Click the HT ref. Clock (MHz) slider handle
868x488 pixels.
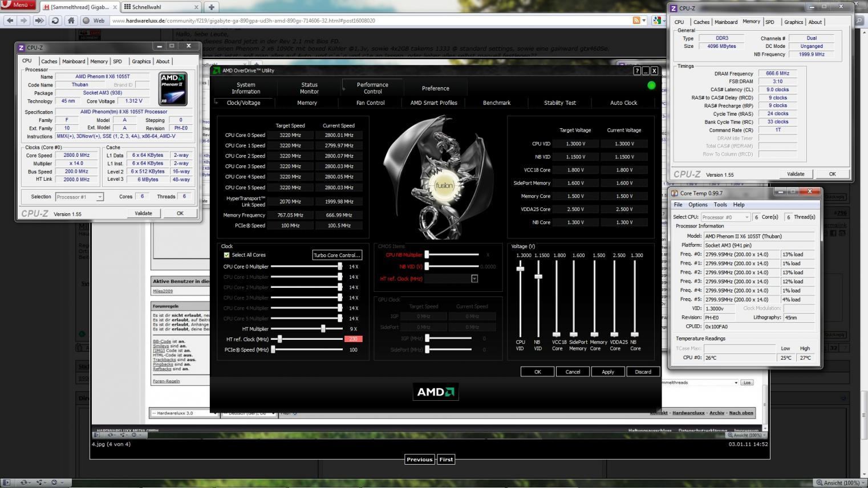(x=279, y=339)
